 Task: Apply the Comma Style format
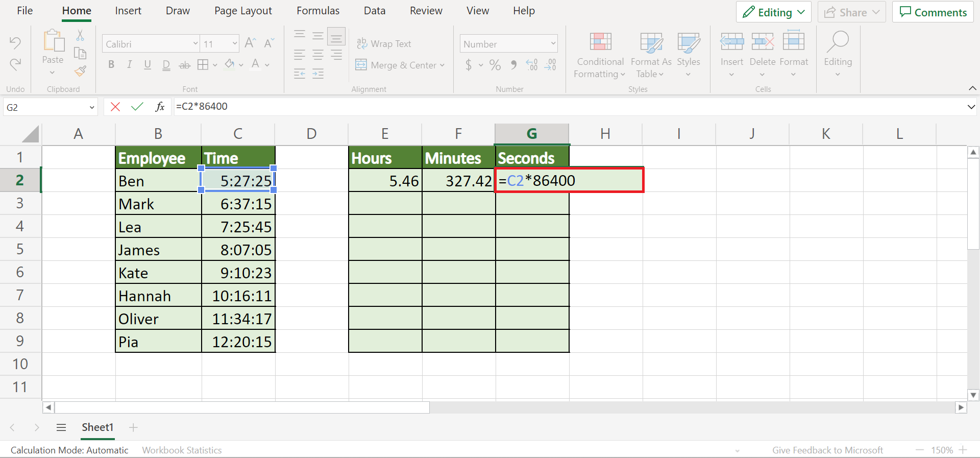click(513, 65)
